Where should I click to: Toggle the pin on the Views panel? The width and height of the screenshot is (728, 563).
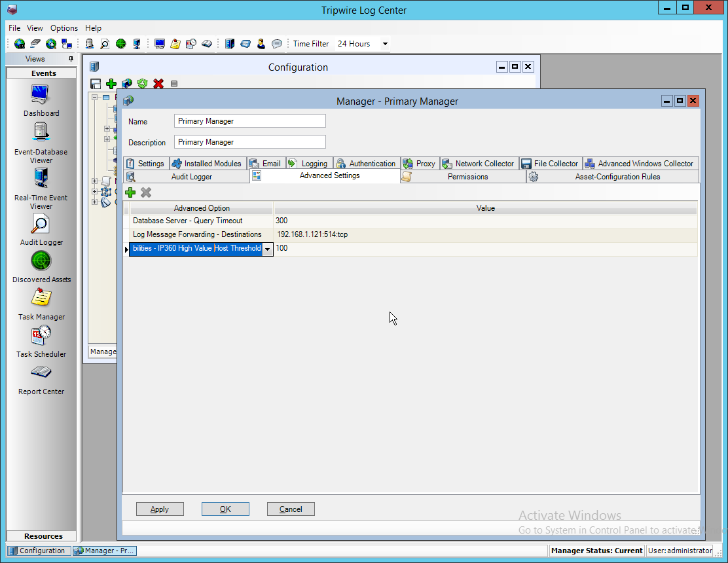[x=71, y=59]
